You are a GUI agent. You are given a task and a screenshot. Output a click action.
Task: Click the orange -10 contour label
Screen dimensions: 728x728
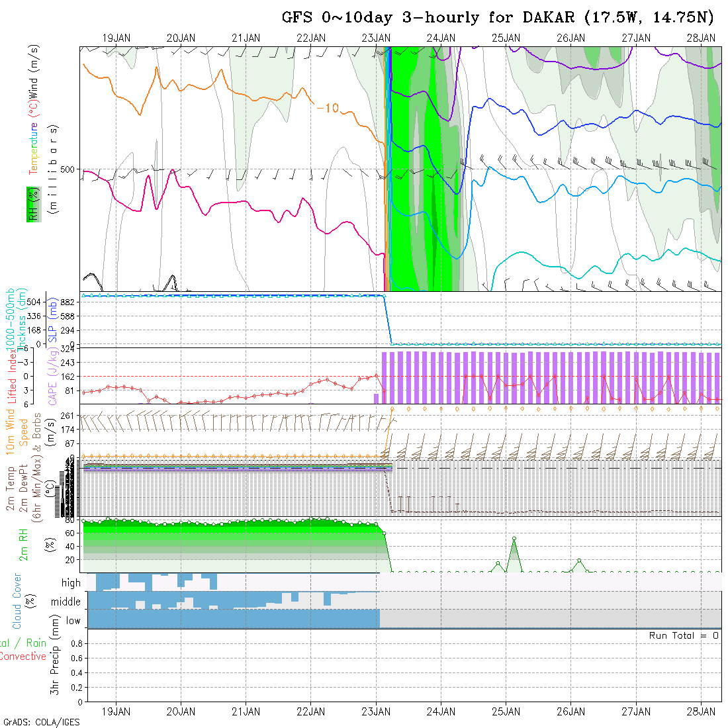[x=328, y=108]
